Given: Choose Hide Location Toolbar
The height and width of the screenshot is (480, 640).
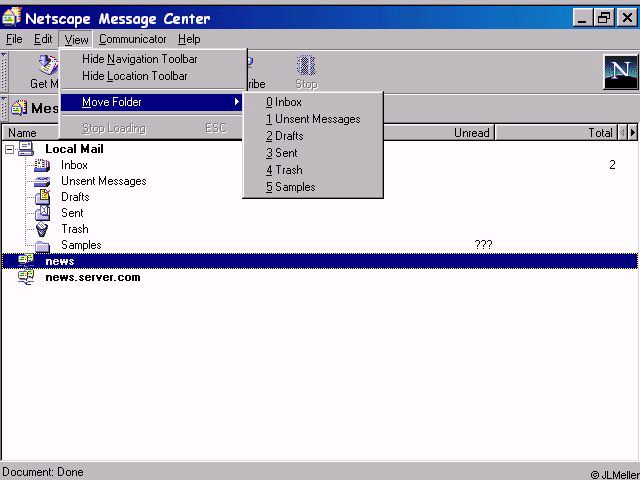Looking at the screenshot, I should [152, 76].
